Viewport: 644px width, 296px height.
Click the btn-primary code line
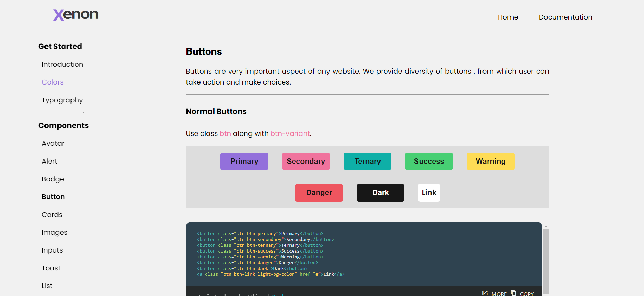point(260,234)
